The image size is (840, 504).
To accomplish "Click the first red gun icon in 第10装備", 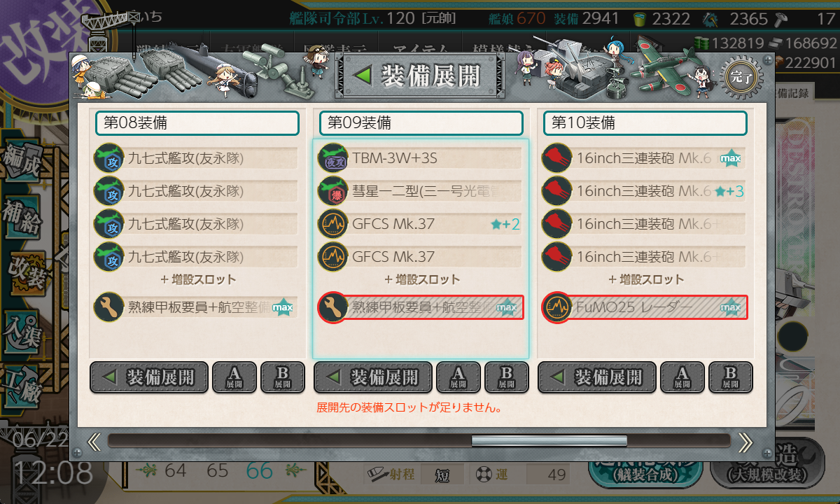I will (556, 157).
